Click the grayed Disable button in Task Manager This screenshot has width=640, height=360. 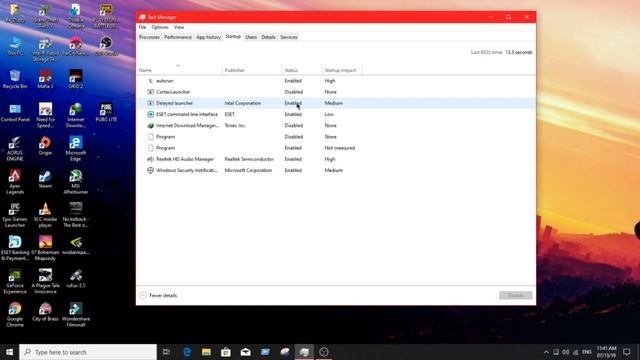point(516,295)
